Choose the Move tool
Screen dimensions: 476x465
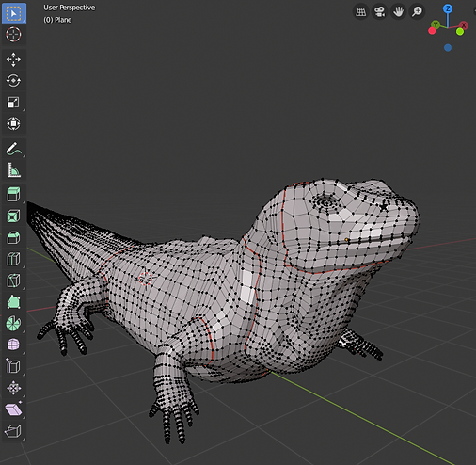click(x=13, y=59)
